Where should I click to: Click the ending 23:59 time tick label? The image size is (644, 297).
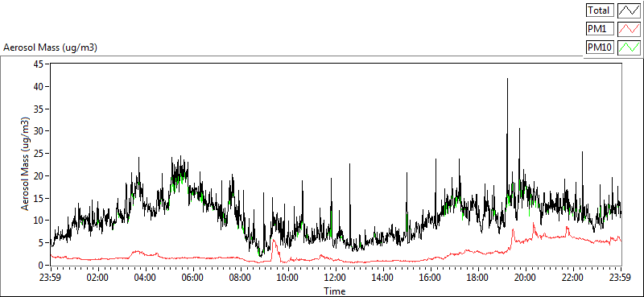(621, 278)
